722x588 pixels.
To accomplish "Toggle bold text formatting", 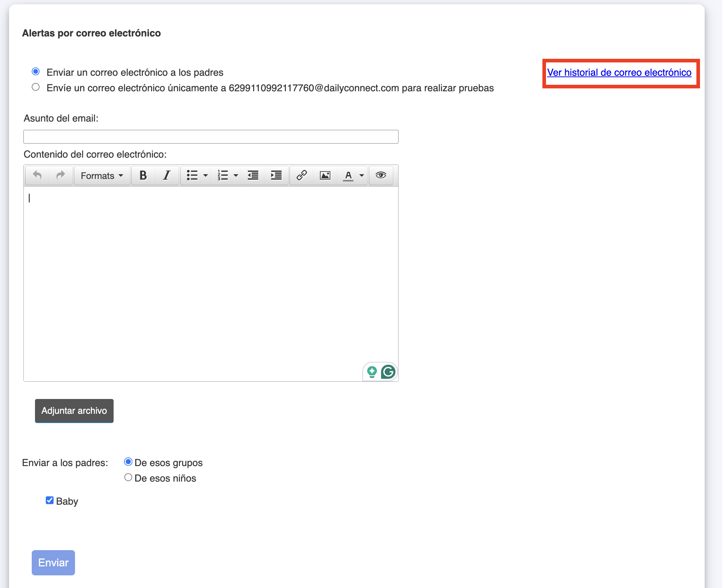I will pyautogui.click(x=143, y=175).
